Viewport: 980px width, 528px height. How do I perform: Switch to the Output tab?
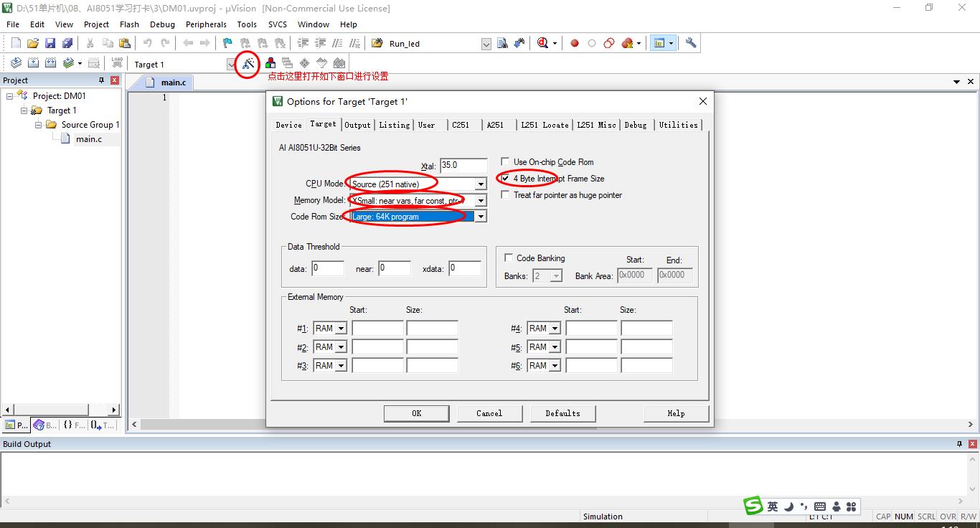pos(357,125)
